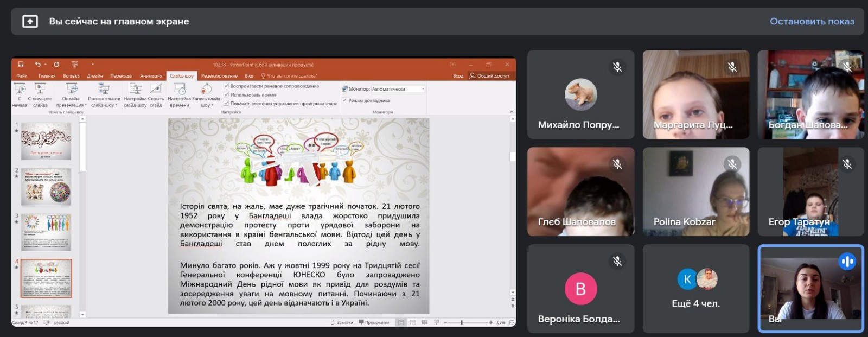Switch to the Анимация ribbon tab
This screenshot has width=868, height=337.
tap(151, 76)
